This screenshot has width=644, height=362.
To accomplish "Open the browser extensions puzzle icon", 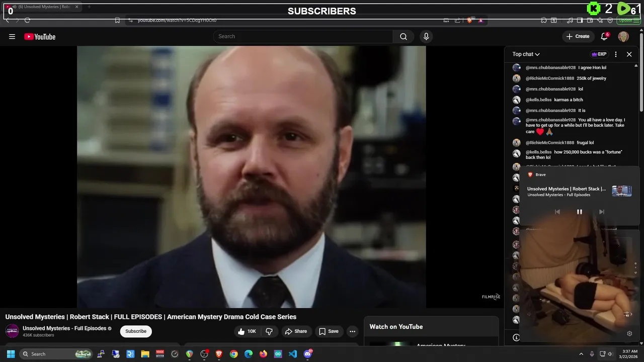I will pyautogui.click(x=544, y=20).
